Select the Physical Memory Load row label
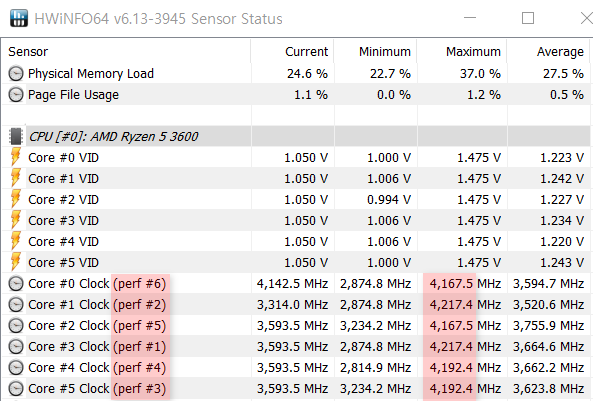The image size is (593, 401). 91,73
